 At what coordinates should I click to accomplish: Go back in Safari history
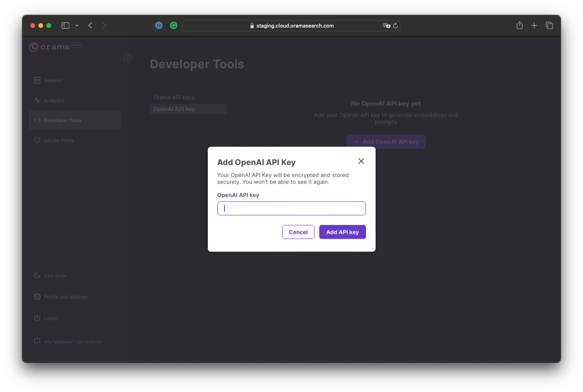tap(90, 26)
